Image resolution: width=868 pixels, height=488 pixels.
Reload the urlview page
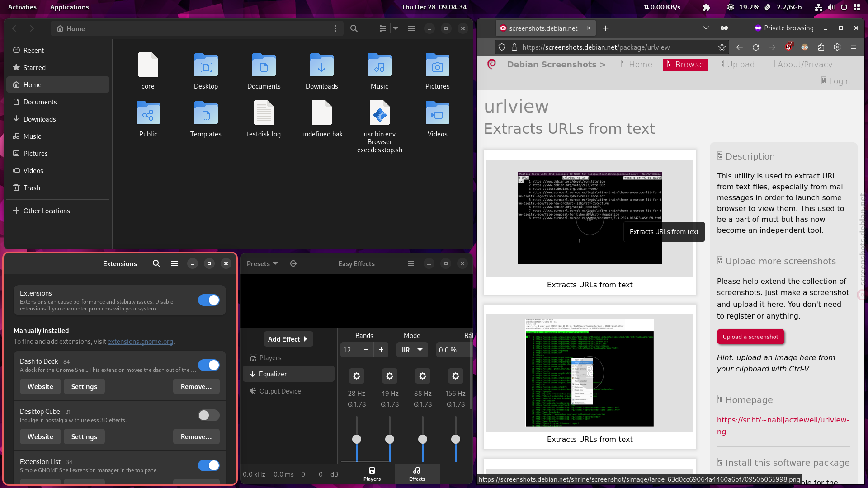click(x=756, y=47)
